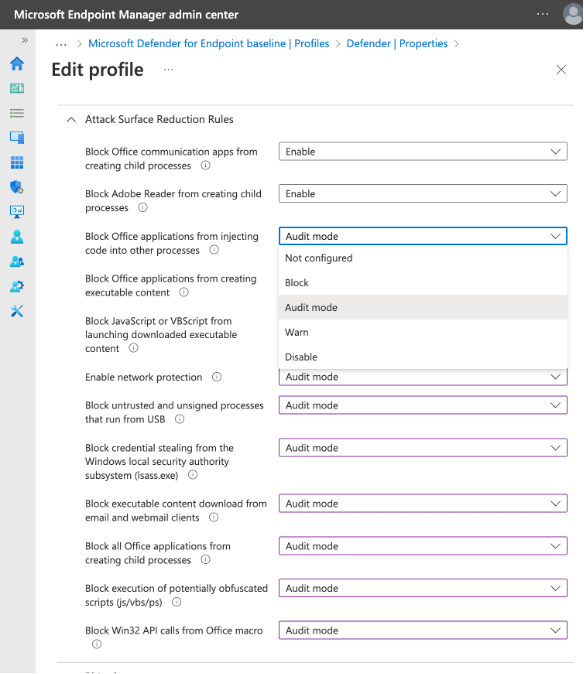Show info for JavaScript or VBScript rule
The height and width of the screenshot is (674, 584).
pos(134,348)
